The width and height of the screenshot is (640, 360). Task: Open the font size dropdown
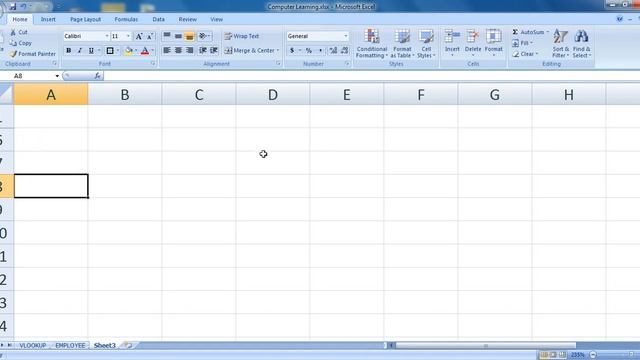tap(128, 36)
